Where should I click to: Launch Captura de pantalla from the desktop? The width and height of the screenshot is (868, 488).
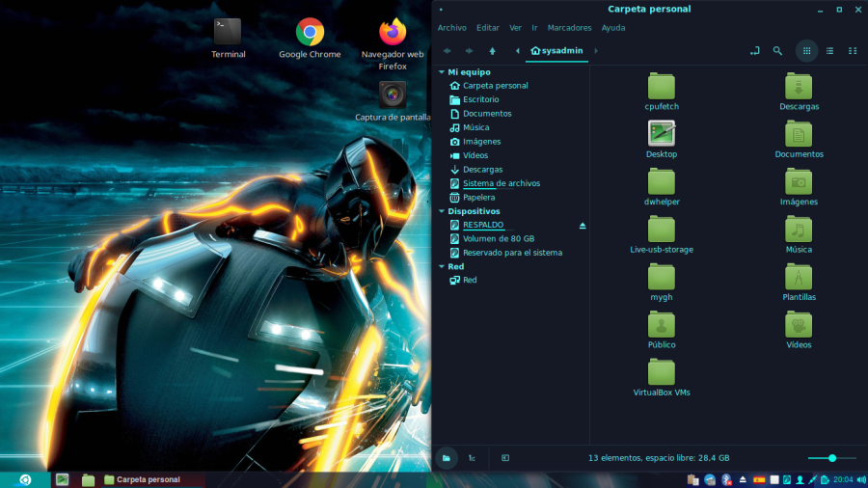(x=392, y=95)
